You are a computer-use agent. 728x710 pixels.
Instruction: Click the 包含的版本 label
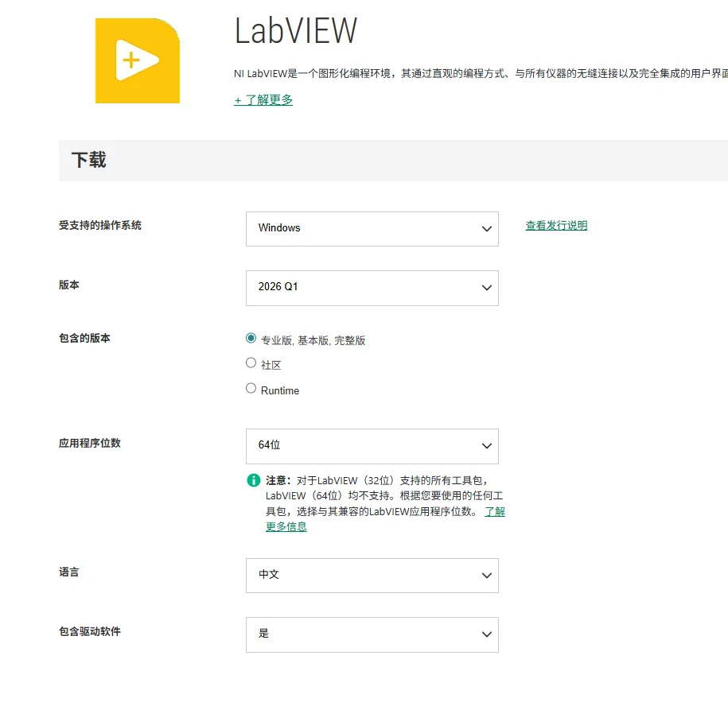pyautogui.click(x=84, y=338)
